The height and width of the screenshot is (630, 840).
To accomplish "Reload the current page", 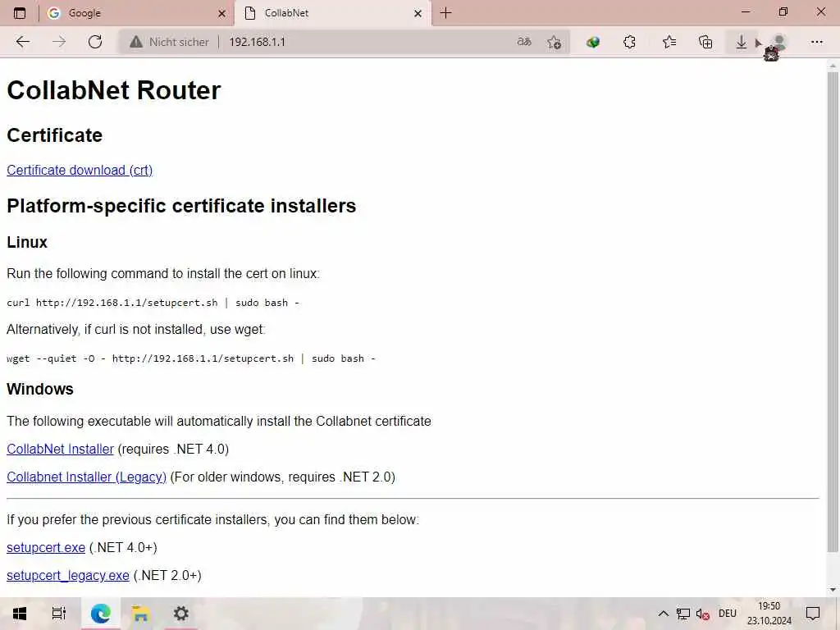I will point(95,42).
